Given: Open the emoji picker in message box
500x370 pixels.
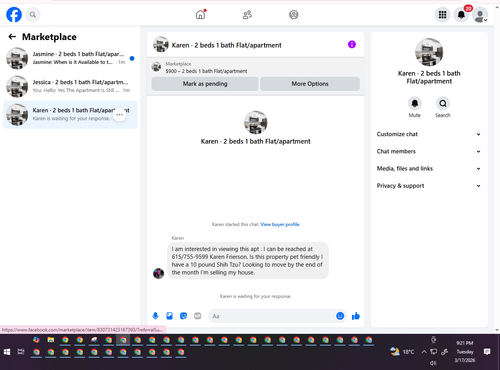Looking at the screenshot, I should (x=340, y=316).
